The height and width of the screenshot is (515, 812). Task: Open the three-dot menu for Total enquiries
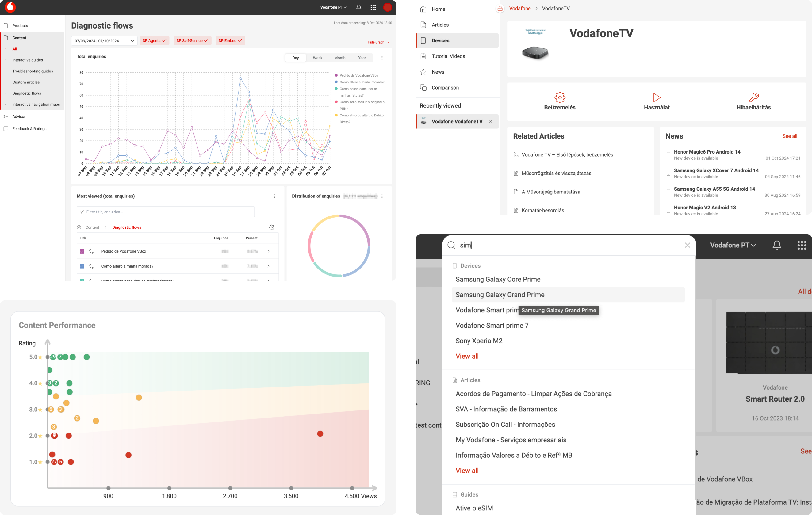[382, 58]
